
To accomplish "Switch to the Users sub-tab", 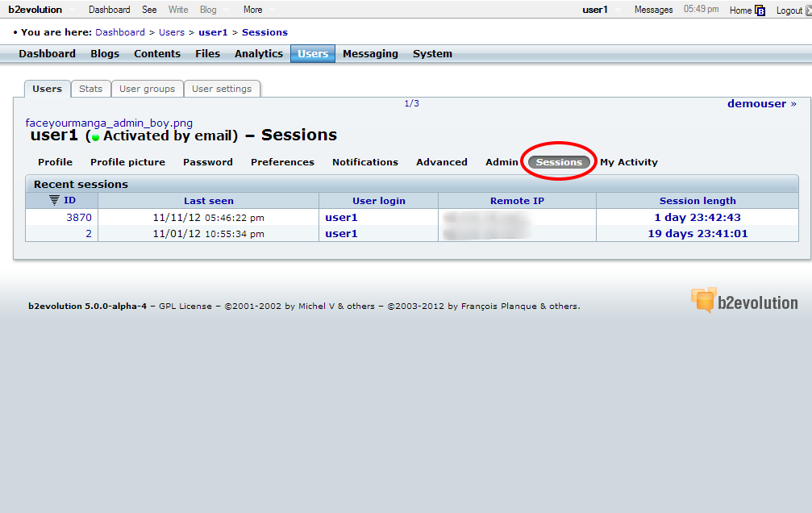I will tap(47, 89).
